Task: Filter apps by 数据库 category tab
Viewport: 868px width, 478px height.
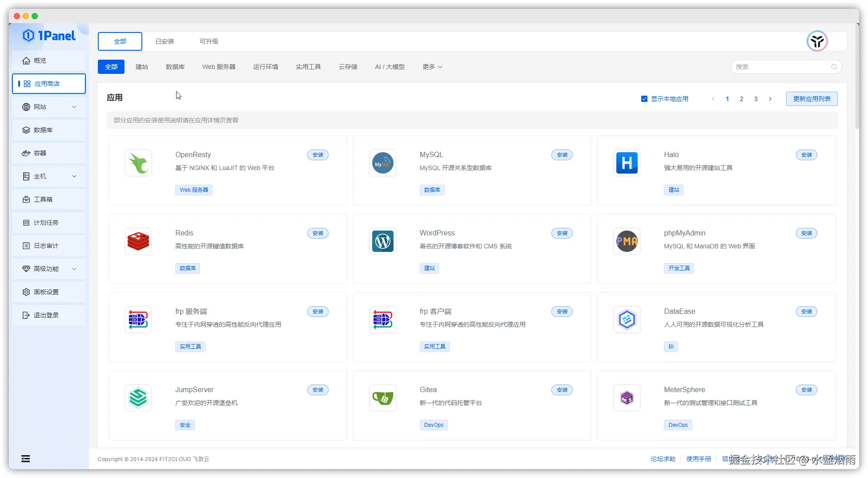Action: tap(175, 67)
